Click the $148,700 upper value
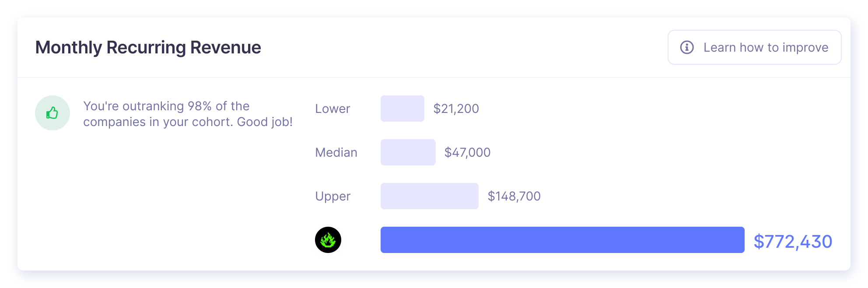Screen dimensions: 868x288 click(x=514, y=196)
